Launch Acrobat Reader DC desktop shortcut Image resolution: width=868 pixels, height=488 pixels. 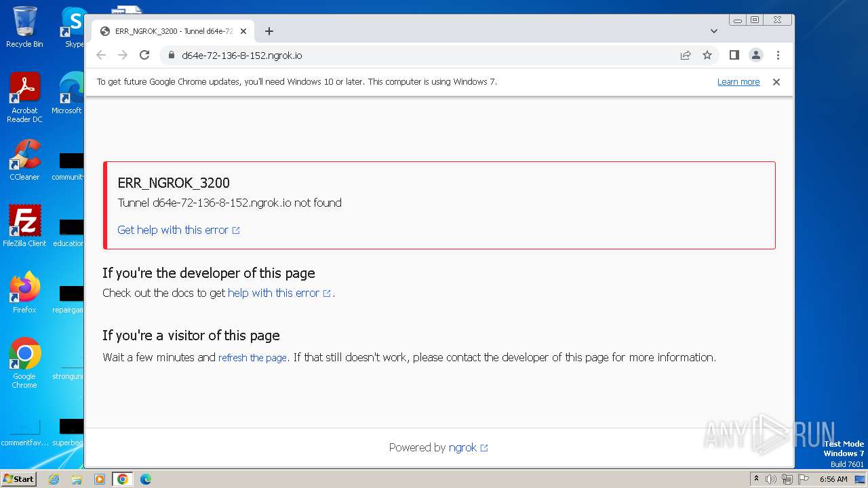[24, 98]
